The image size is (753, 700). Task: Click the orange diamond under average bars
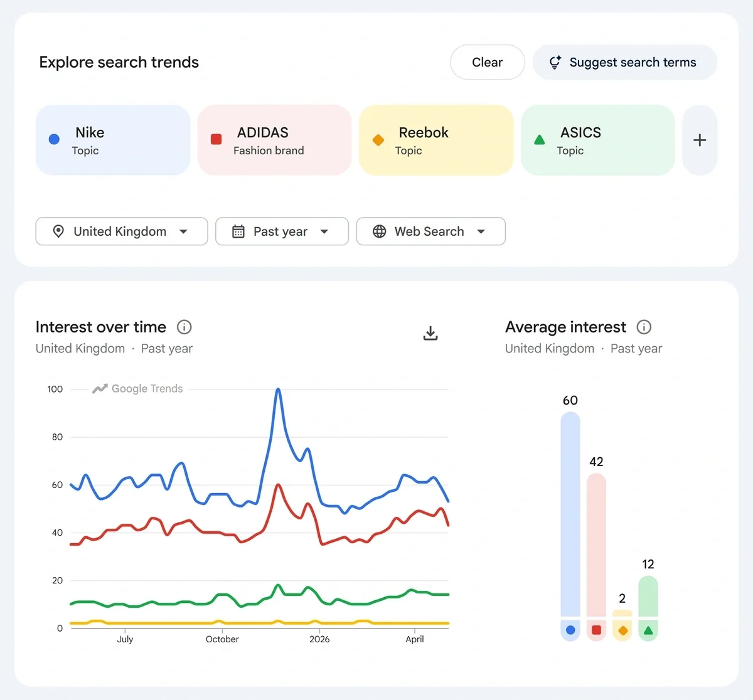[622, 630]
